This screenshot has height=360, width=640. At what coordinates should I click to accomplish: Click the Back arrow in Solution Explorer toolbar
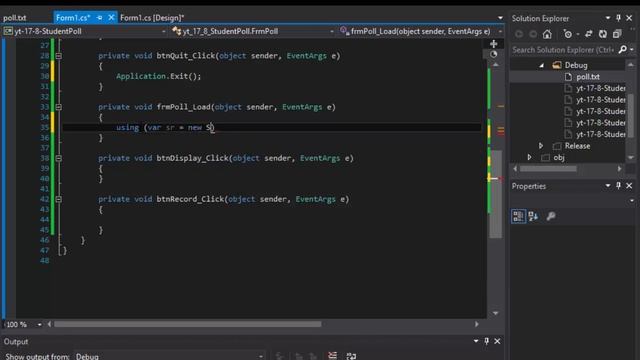pos(519,34)
